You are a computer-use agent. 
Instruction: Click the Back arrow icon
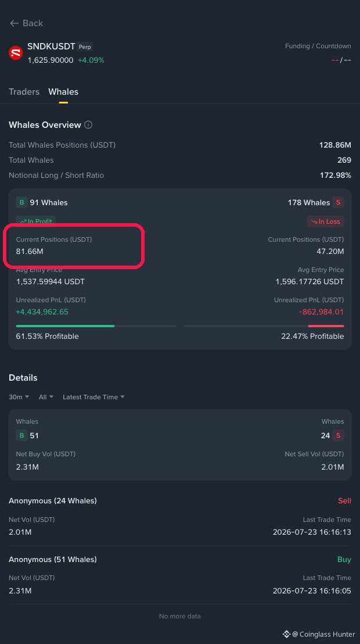point(14,23)
